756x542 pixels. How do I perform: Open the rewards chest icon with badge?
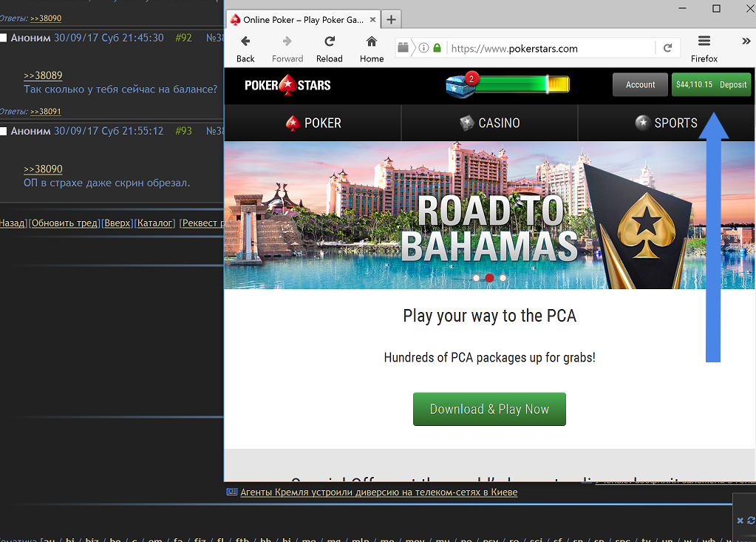(460, 85)
